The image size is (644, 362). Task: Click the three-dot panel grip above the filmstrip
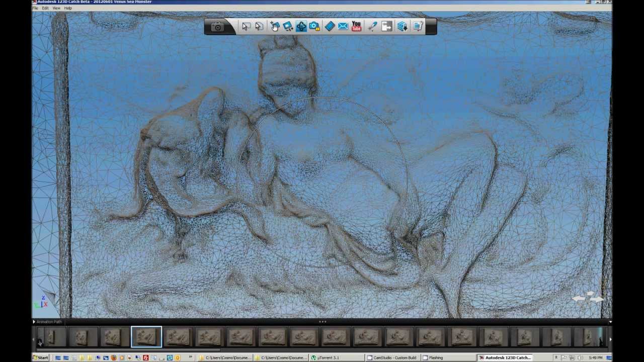point(323,322)
